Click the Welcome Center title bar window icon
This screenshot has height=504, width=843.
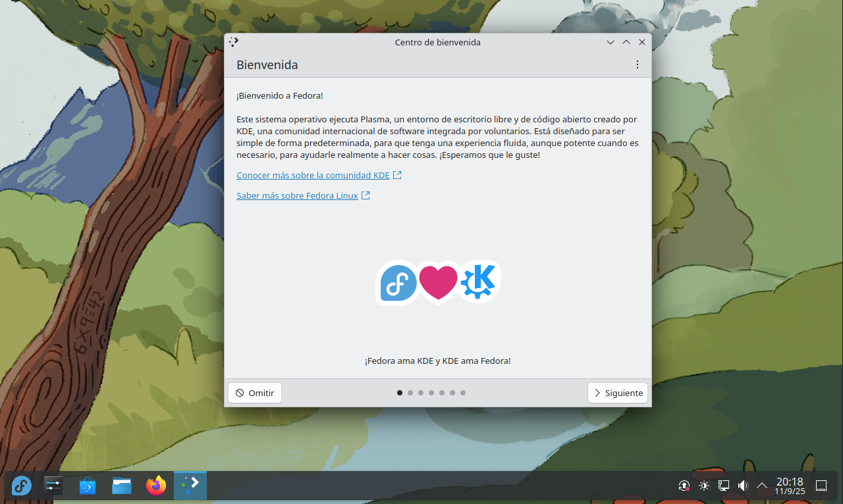coord(234,42)
